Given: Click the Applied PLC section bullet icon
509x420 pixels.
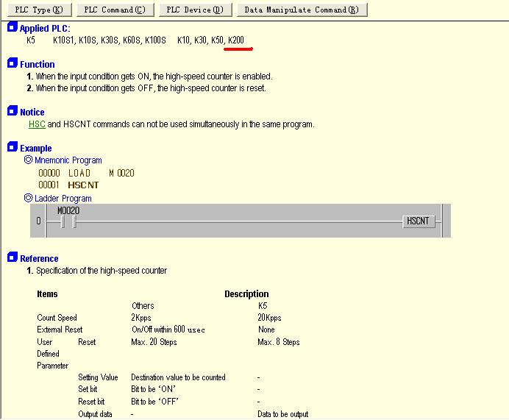Looking at the screenshot, I should (12, 28).
